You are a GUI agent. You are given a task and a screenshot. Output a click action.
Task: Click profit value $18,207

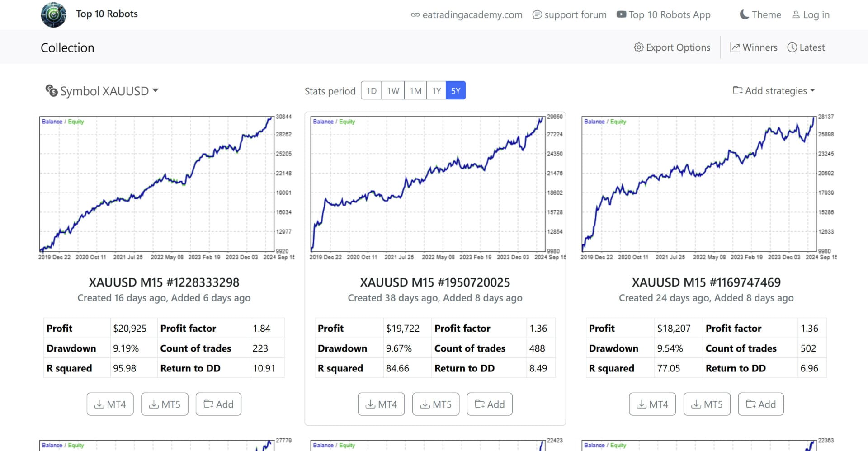[674, 329]
